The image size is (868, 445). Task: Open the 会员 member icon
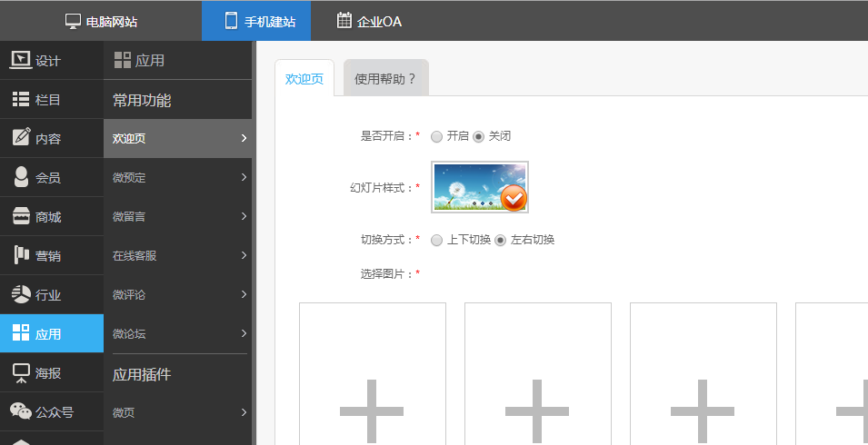pos(21,177)
